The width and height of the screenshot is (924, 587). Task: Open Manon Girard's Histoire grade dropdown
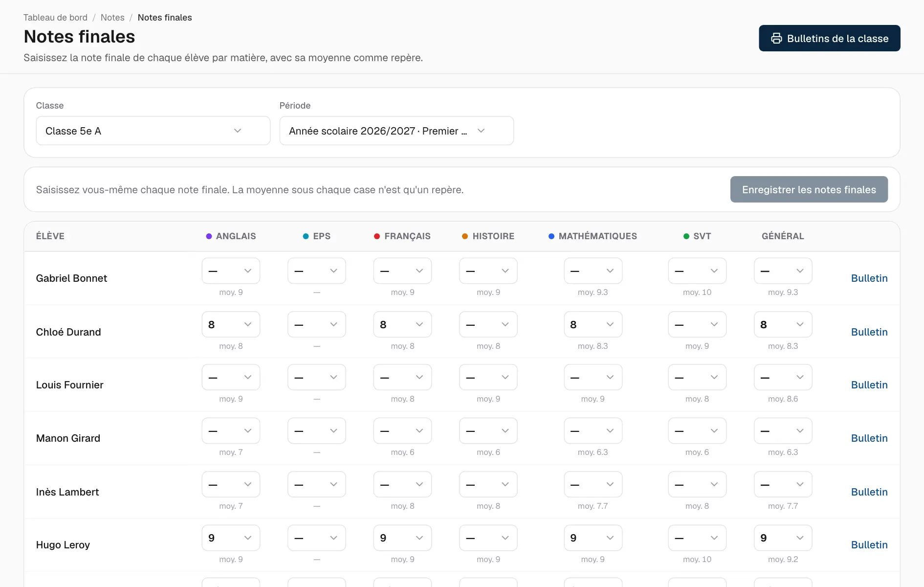pyautogui.click(x=488, y=430)
